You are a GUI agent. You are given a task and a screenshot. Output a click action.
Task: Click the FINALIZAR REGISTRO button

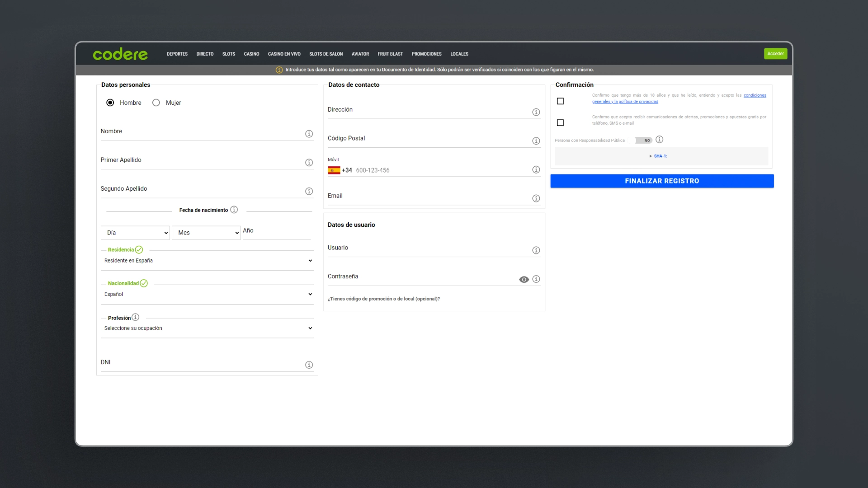(x=662, y=181)
